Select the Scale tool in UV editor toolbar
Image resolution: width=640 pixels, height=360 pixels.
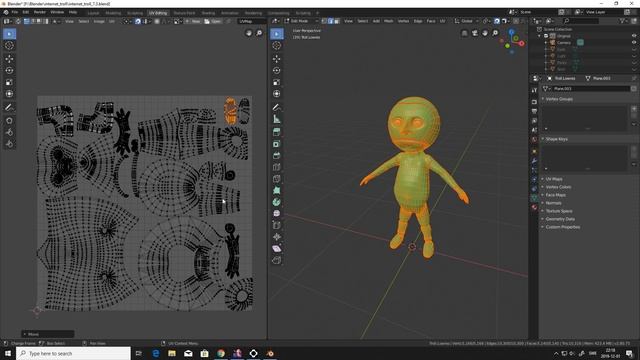[x=9, y=82]
